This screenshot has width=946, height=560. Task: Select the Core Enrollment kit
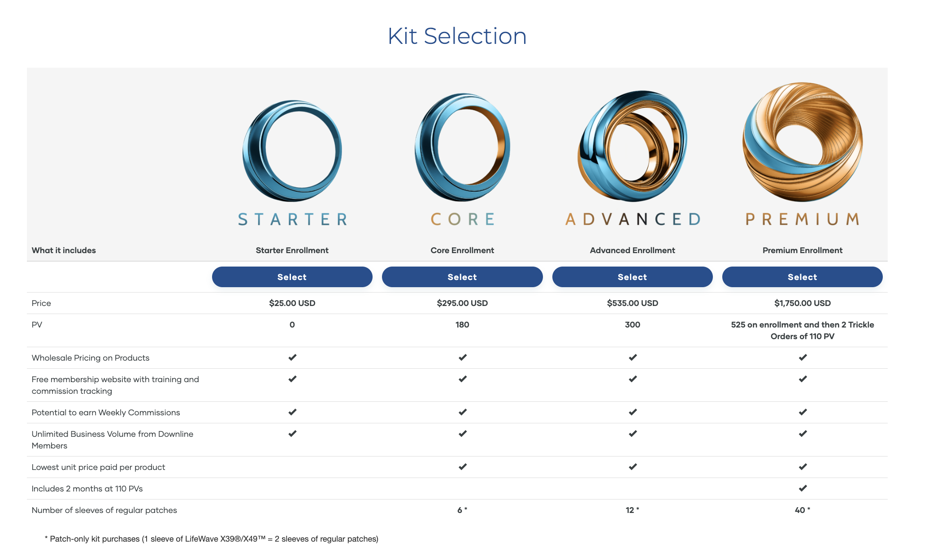(462, 277)
